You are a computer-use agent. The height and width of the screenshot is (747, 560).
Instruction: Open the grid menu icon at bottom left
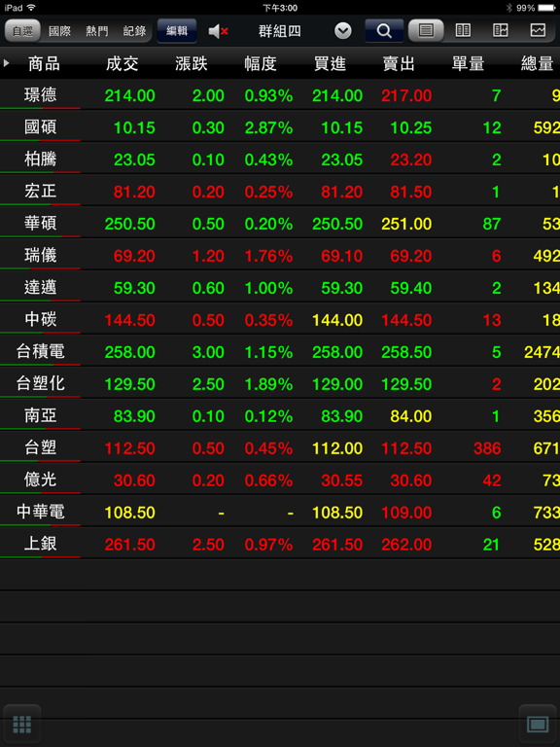pyautogui.click(x=22, y=724)
